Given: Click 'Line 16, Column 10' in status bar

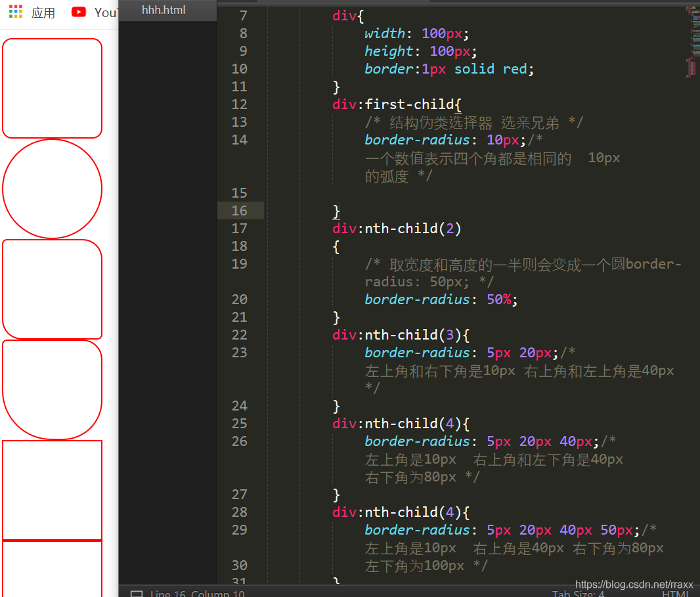Looking at the screenshot, I should point(197,594).
